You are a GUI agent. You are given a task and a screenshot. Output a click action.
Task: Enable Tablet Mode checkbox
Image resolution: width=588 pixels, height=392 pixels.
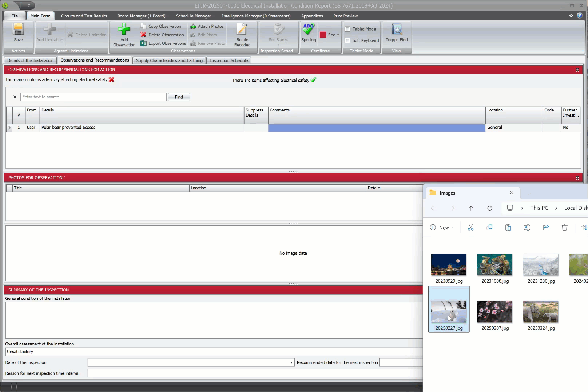click(347, 29)
